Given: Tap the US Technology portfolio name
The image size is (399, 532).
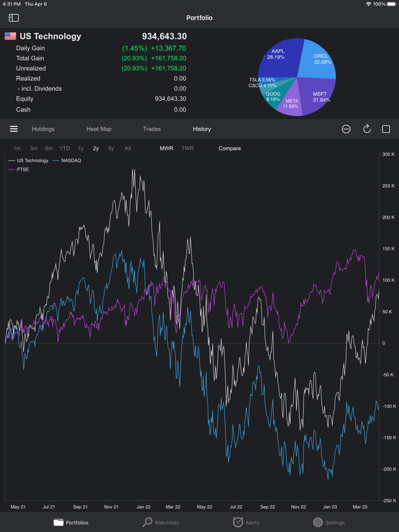Looking at the screenshot, I should (x=50, y=36).
